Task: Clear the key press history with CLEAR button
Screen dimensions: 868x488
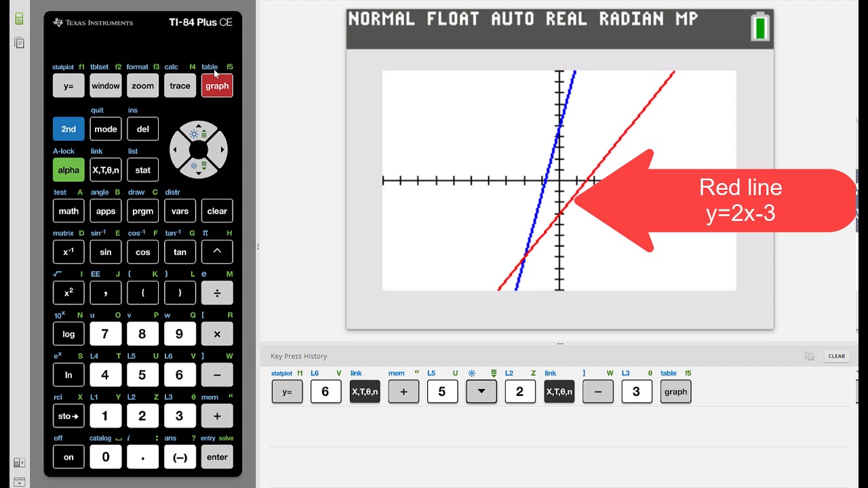Action: (837, 356)
